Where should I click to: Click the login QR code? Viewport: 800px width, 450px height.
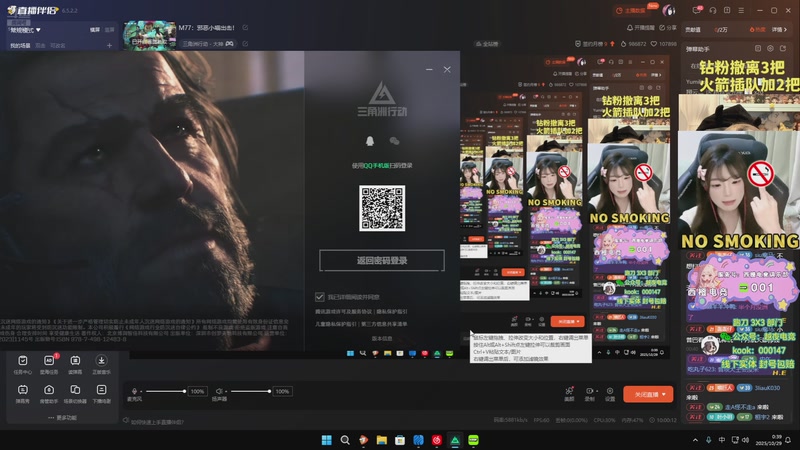[382, 208]
